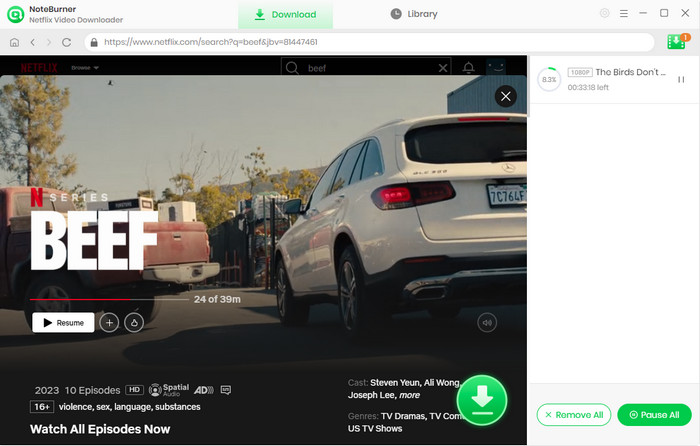
Task: Switch to the Library tab
Action: [x=414, y=14]
